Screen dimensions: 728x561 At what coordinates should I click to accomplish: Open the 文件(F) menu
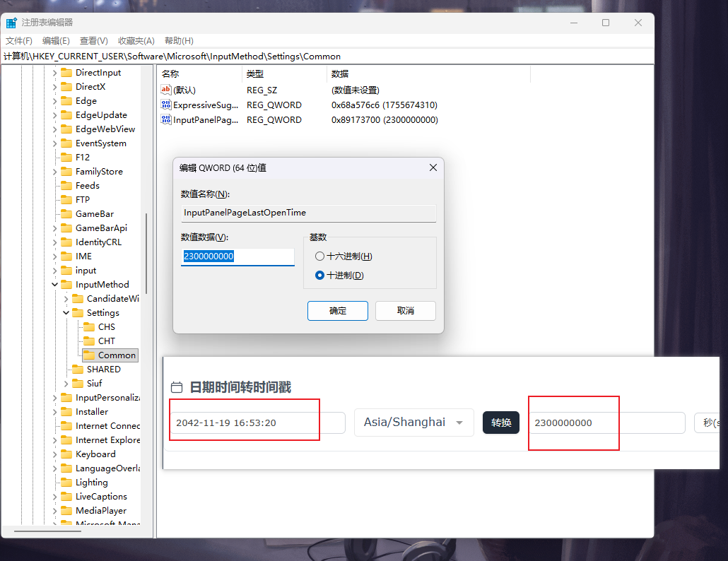point(19,41)
